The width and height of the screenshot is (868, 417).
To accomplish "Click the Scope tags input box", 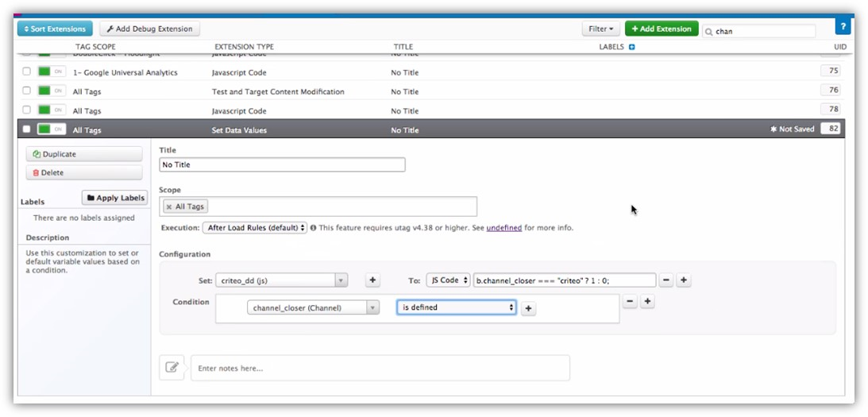I will (318, 207).
